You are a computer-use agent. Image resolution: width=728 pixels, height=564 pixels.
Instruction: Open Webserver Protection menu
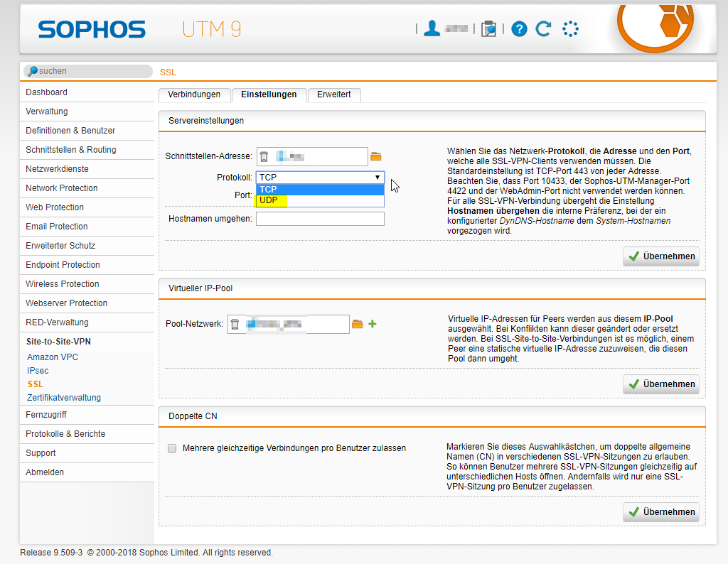pos(87,303)
